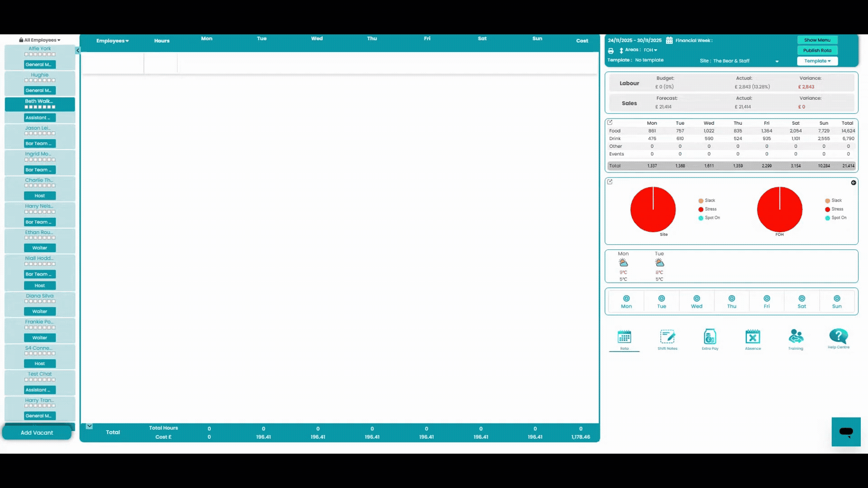Open the Areas FOH dropdown

pyautogui.click(x=650, y=50)
